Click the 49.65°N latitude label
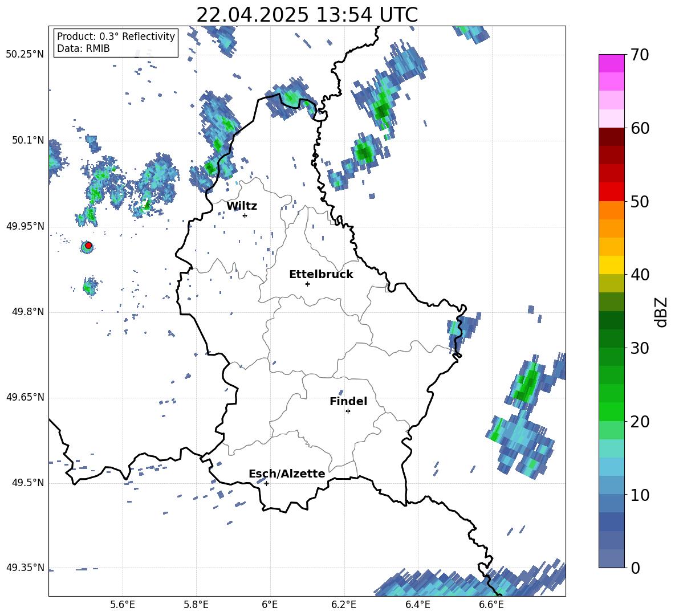675x616 pixels. point(25,397)
